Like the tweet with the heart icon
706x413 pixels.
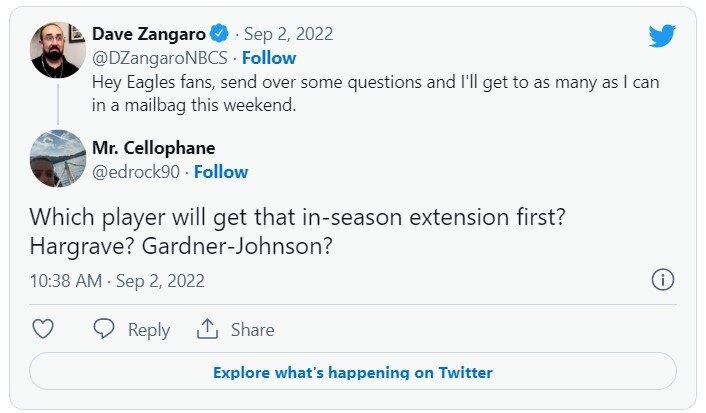(42, 329)
